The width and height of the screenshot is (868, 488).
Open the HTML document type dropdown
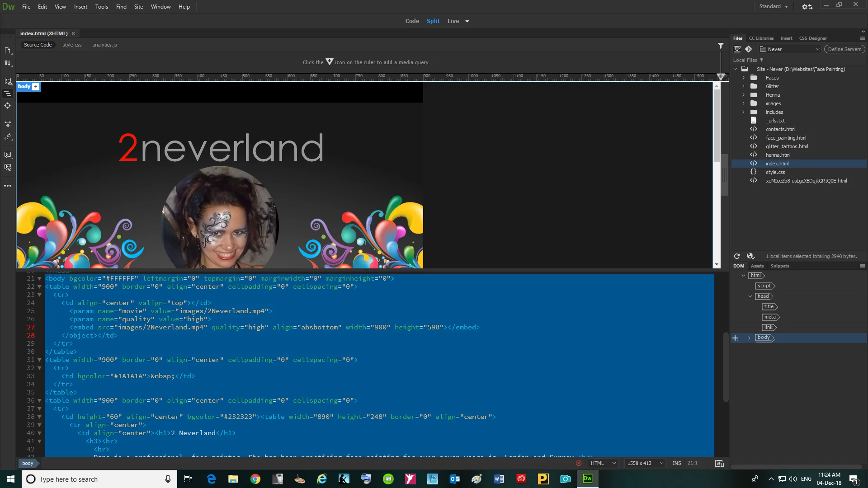tap(603, 463)
